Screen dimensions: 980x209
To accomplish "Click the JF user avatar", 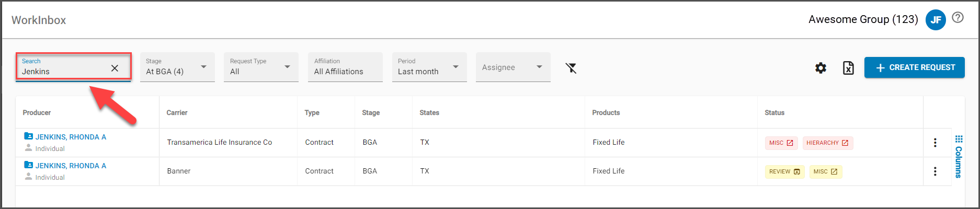I will (x=936, y=20).
